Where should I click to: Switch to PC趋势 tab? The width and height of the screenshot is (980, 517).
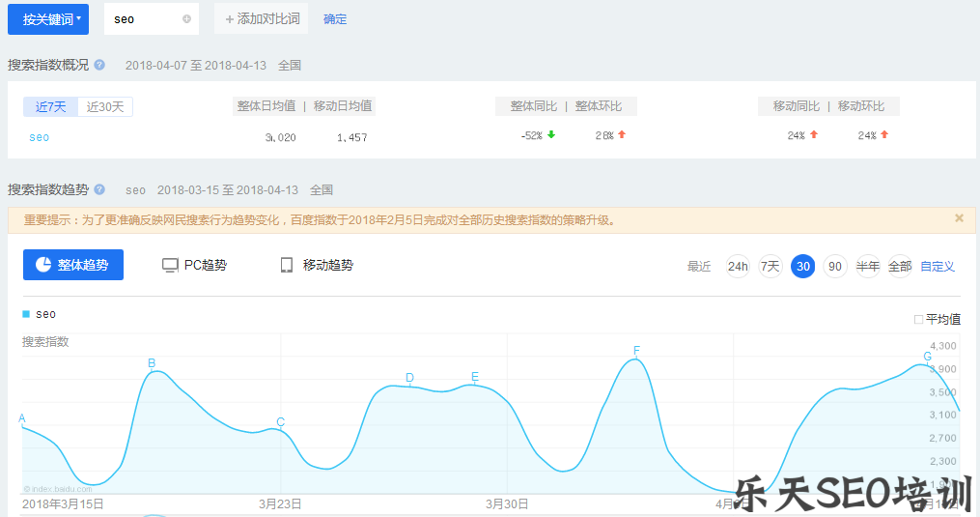tap(194, 266)
